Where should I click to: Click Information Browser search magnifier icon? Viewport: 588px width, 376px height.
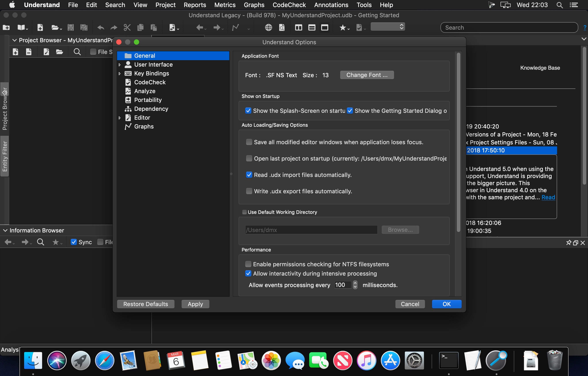coord(41,242)
